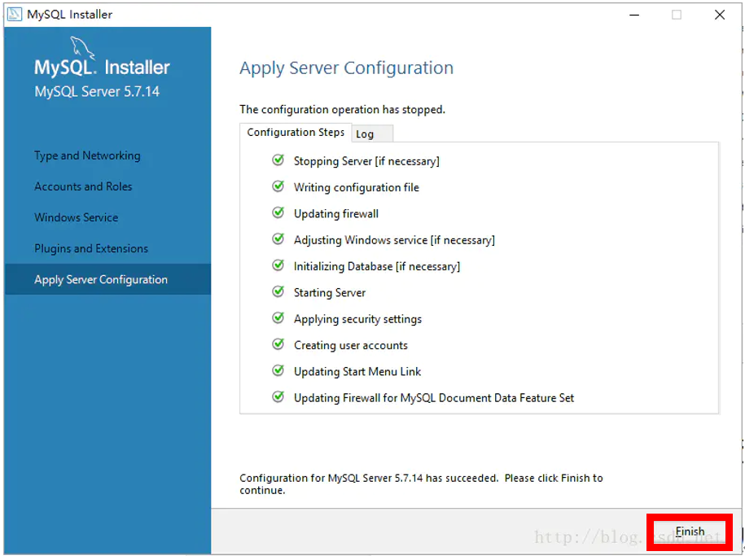
Task: Select the Plugins and Extensions step
Action: click(90, 248)
